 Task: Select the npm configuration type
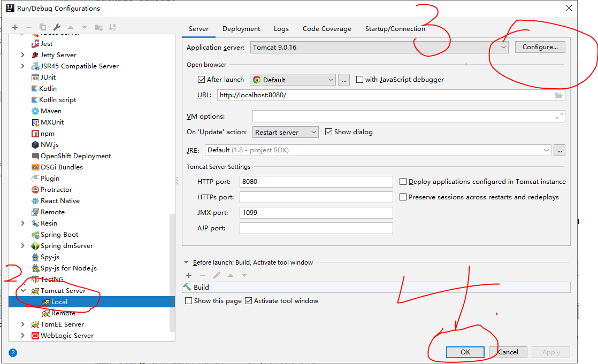[x=43, y=134]
